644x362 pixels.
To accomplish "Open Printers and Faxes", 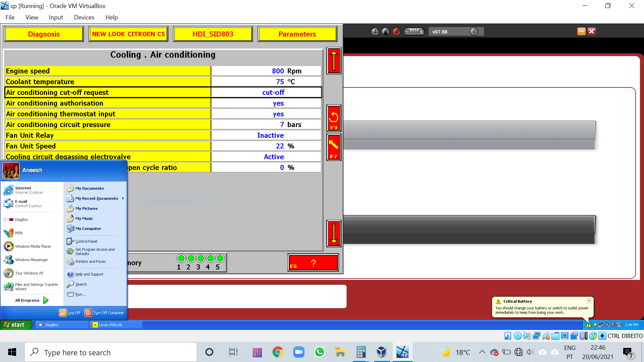I will coord(95,261).
